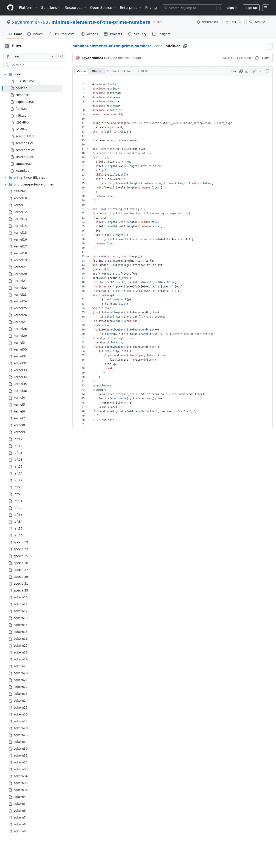Collapse the cover function at line 17
Screen dimensions: 276x868
88,149
